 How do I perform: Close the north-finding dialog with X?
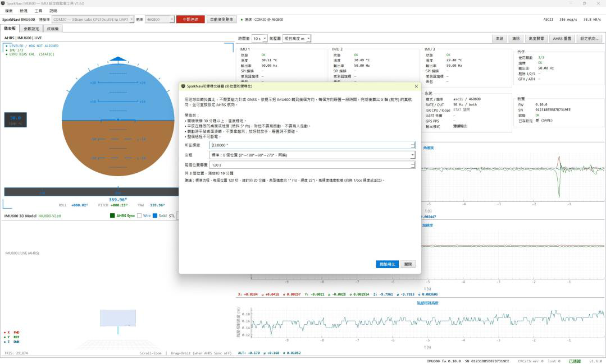416,86
